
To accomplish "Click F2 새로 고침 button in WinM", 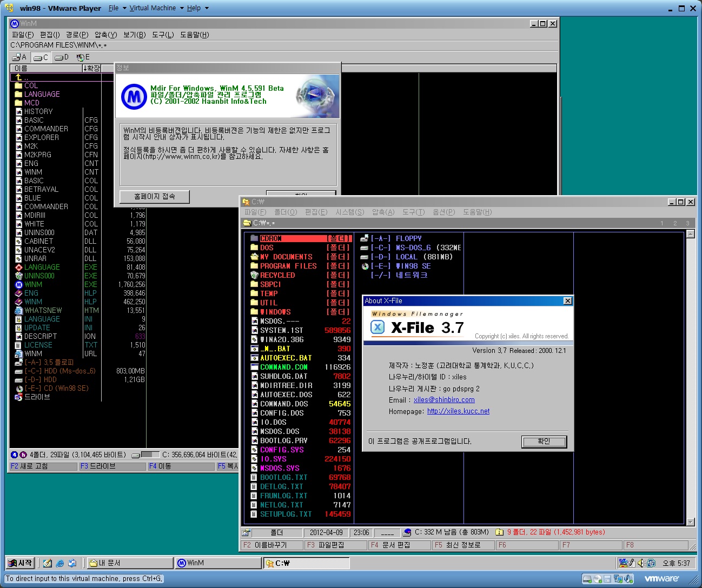I will 44,466.
